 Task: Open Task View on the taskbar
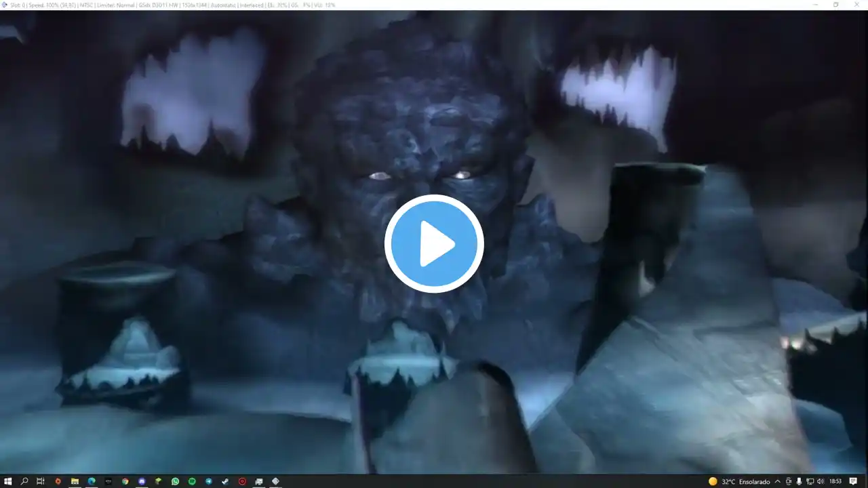(41, 481)
